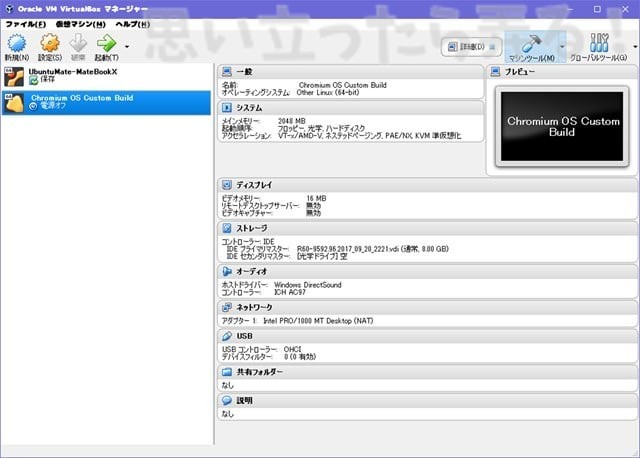Screen dimensions: 640x458
Task: Open the General (一般) section header
Action: point(351,72)
